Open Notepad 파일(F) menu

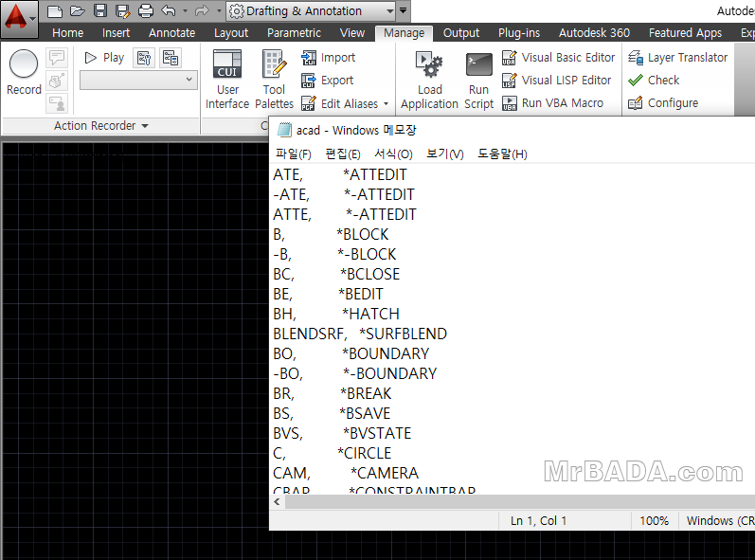(294, 154)
